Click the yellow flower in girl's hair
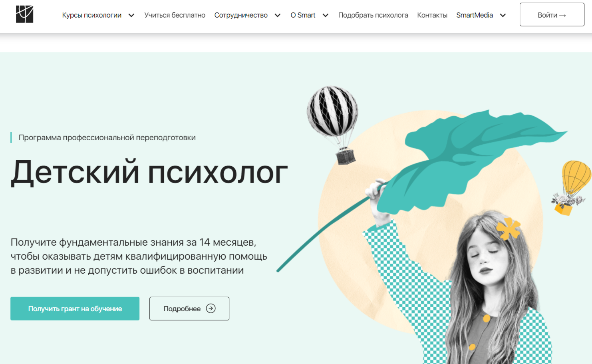The image size is (592, 364). (508, 229)
